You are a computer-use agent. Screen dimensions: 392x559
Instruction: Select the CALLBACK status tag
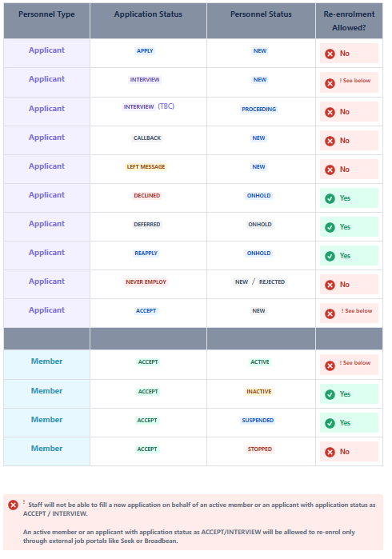pos(147,138)
